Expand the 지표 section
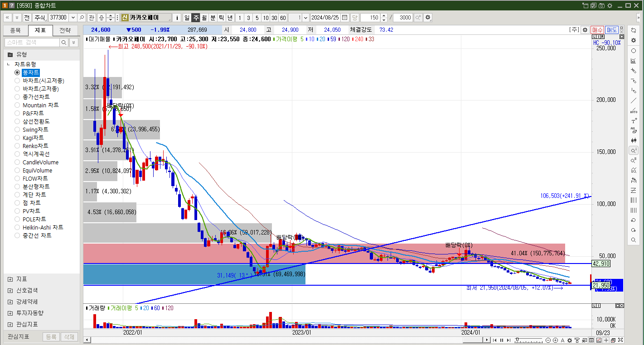This screenshot has width=644, height=345. (x=10, y=279)
